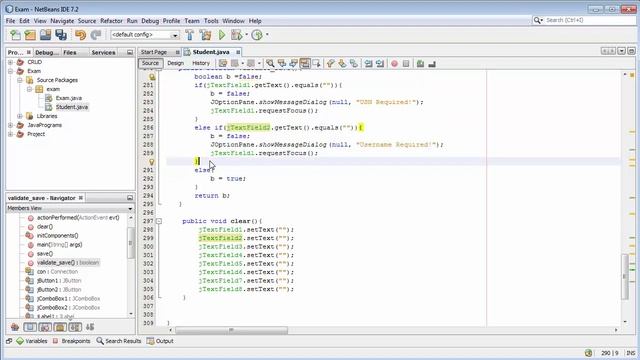Click the red Start Macro Recording icon
This screenshot has width=640, height=360.
click(x=394, y=63)
